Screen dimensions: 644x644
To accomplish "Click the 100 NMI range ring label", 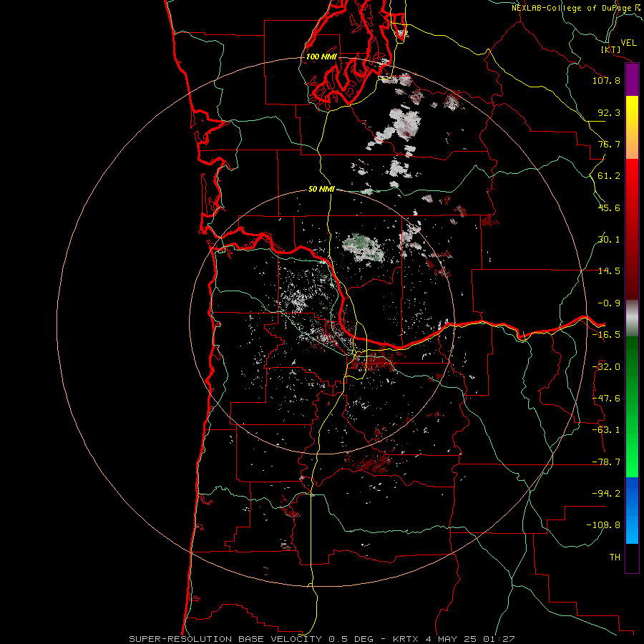I will click(x=321, y=57).
